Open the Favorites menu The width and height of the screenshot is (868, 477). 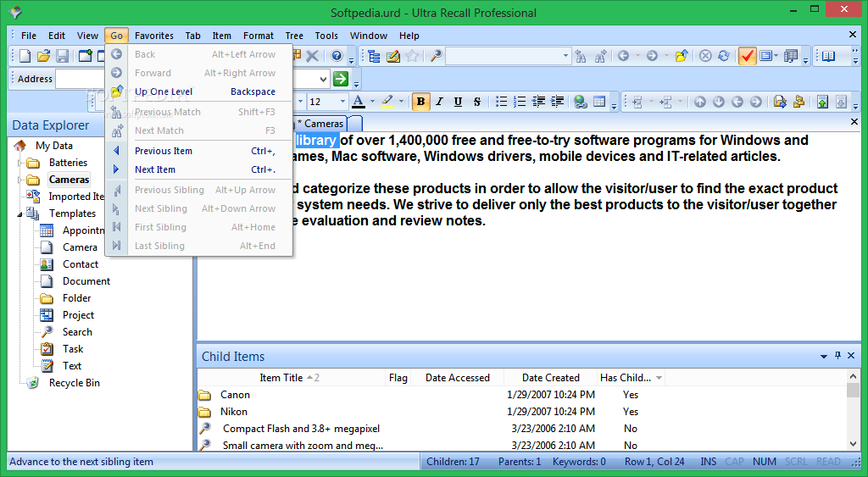154,36
